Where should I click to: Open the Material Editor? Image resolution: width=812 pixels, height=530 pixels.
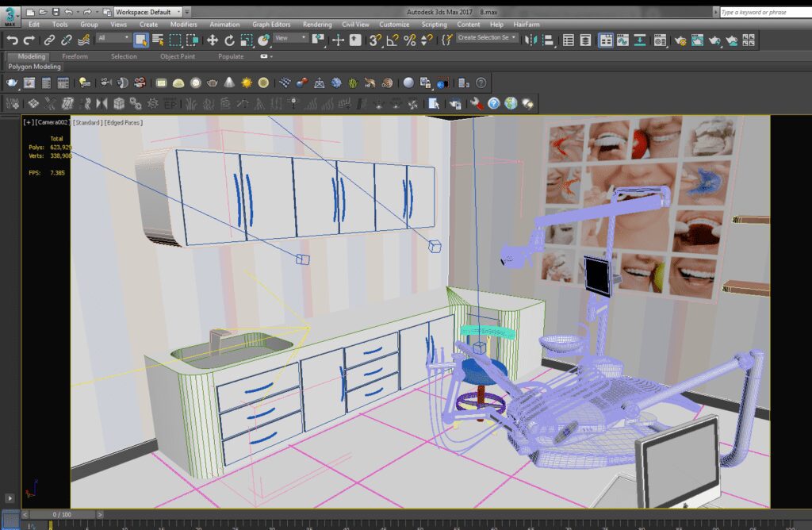[661, 40]
